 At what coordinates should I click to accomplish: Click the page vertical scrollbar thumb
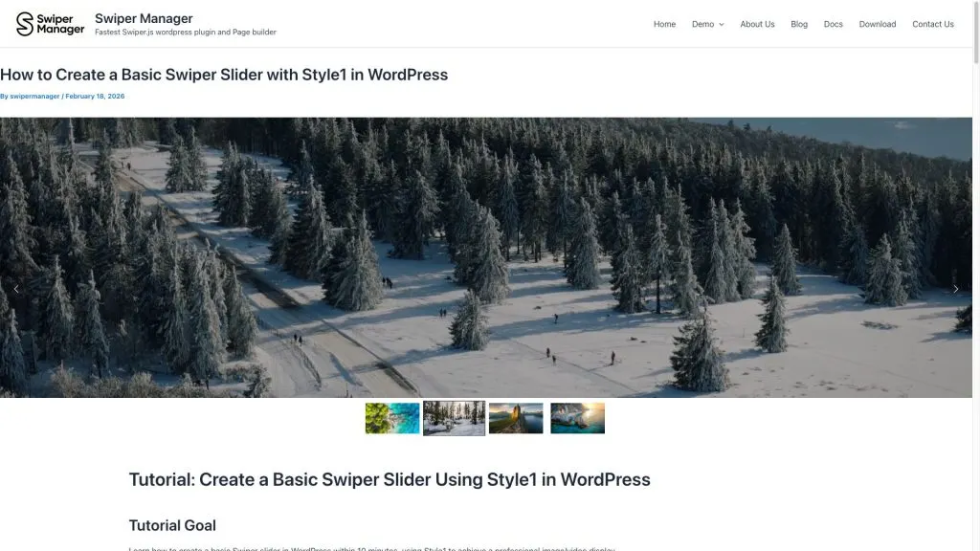click(976, 32)
